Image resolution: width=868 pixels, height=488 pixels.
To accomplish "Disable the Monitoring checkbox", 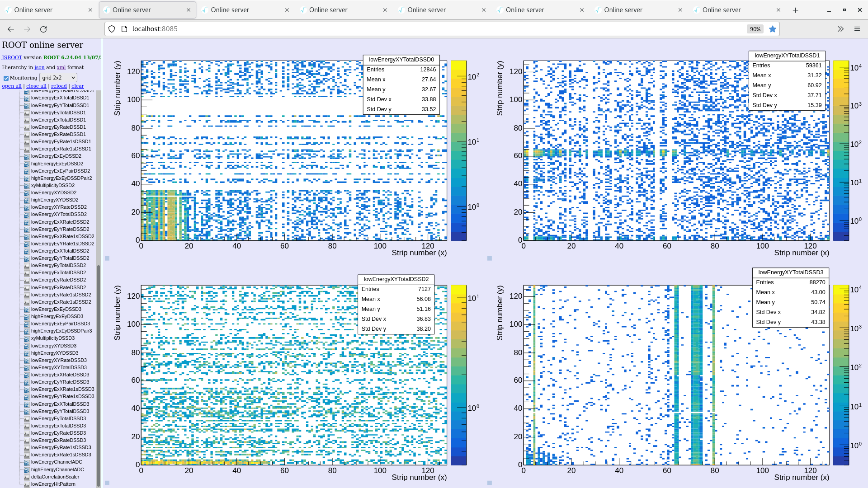I will click(x=6, y=77).
